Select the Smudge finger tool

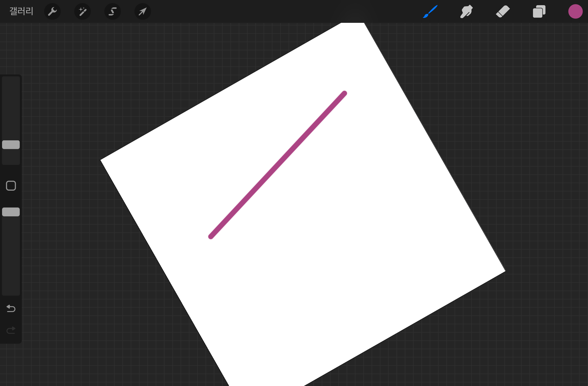(467, 11)
